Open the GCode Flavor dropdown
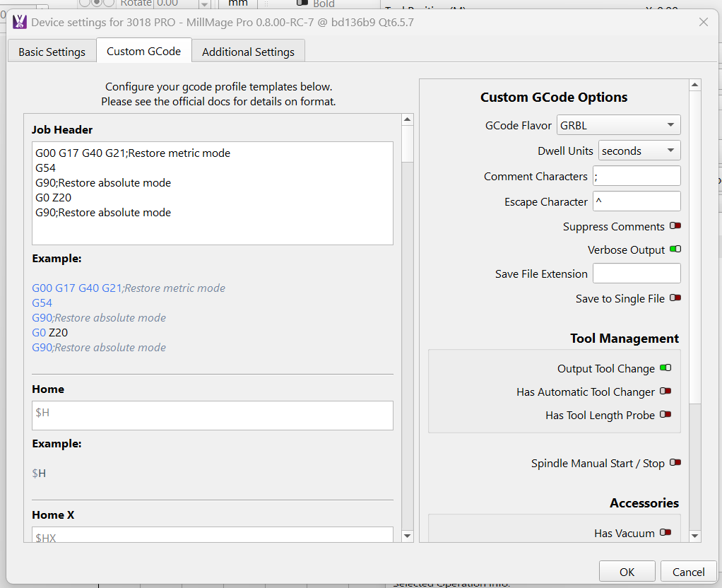Image resolution: width=722 pixels, height=588 pixels. point(618,125)
